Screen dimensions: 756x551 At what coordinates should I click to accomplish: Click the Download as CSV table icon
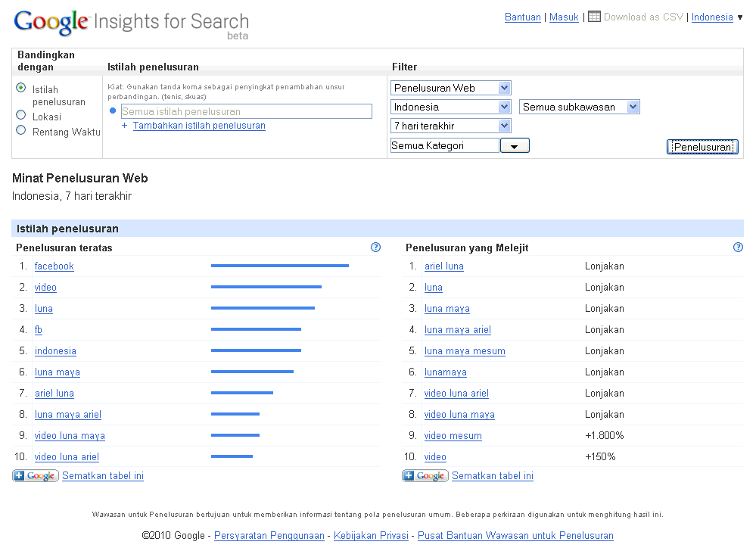(594, 17)
